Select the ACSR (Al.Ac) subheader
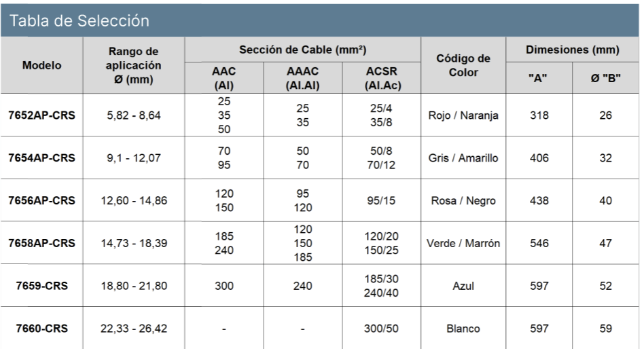644x349 pixels. tap(381, 78)
